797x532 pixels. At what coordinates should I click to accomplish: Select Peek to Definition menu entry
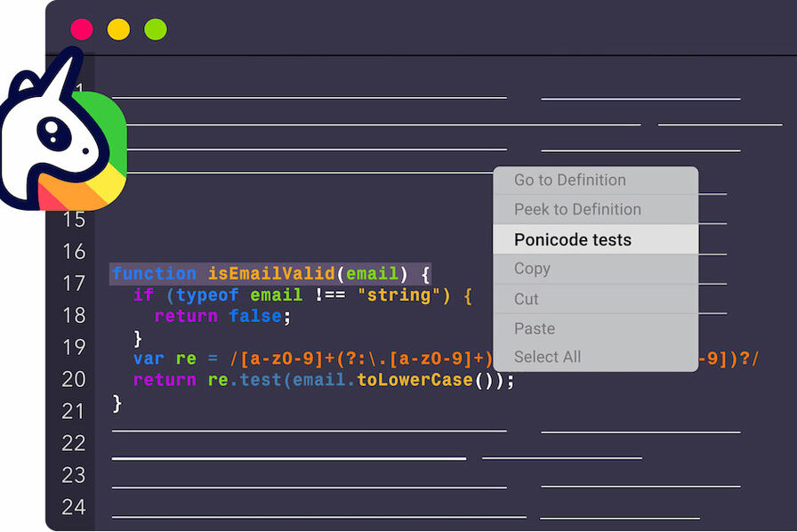[x=577, y=210]
